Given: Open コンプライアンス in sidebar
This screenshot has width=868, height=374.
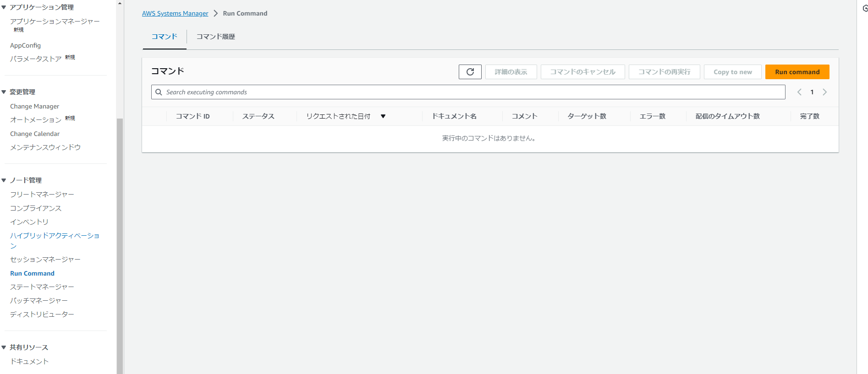Looking at the screenshot, I should [36, 208].
